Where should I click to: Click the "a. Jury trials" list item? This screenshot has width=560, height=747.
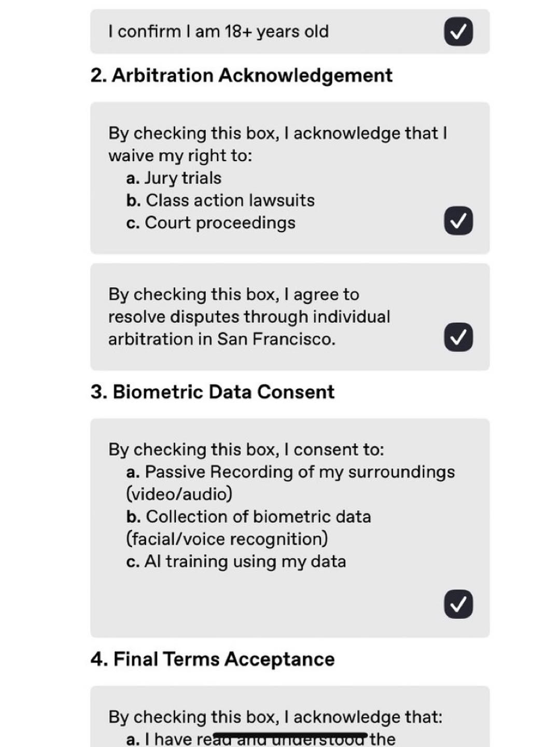click(174, 178)
